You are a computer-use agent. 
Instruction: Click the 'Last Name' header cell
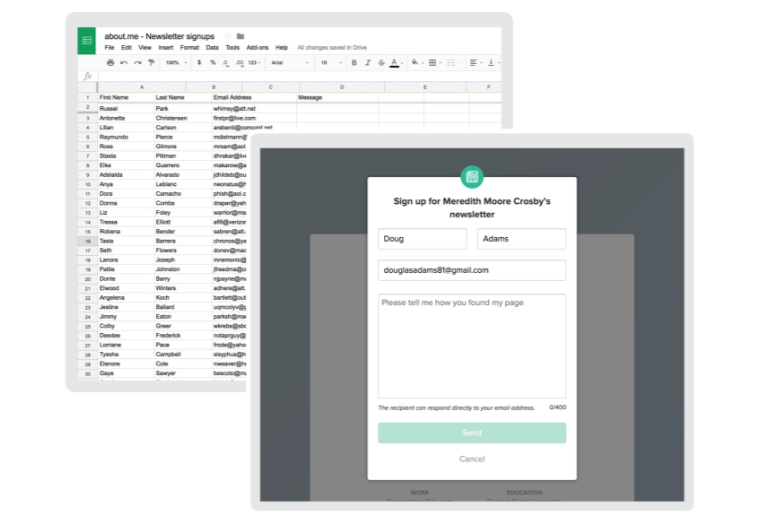tap(182, 97)
